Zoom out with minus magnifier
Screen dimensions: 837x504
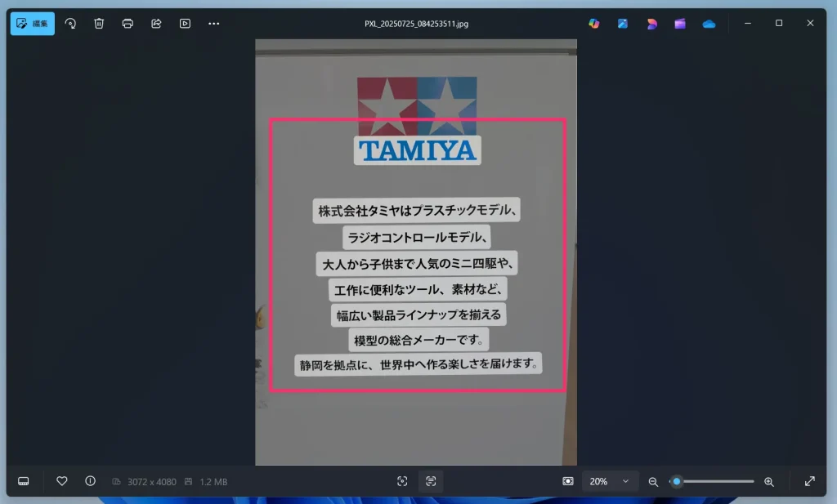(653, 482)
